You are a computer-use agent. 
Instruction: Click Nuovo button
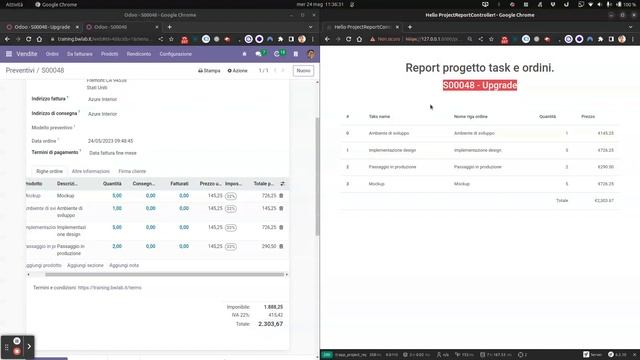pyautogui.click(x=303, y=71)
